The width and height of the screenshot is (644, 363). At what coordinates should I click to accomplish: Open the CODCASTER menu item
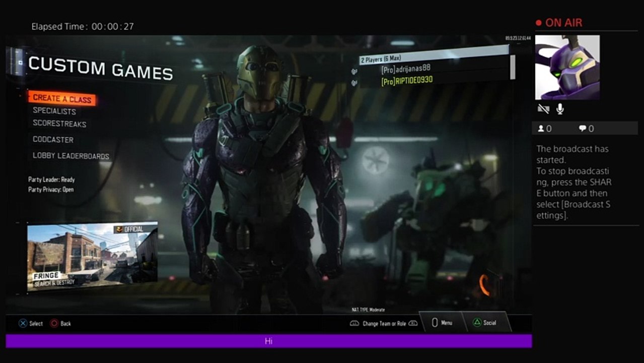[x=53, y=140]
